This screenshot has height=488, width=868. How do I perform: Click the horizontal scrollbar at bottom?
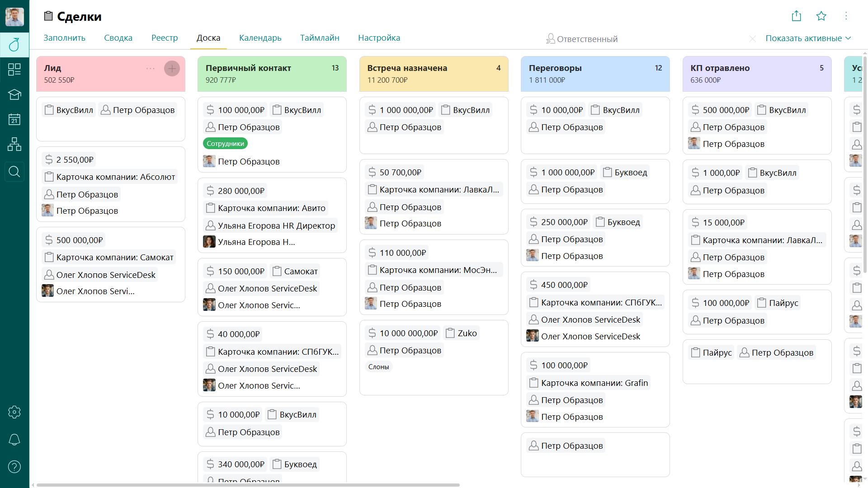pyautogui.click(x=248, y=485)
